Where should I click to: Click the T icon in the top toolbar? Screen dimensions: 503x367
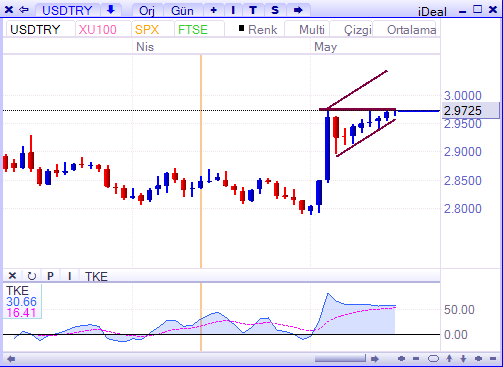click(x=253, y=10)
